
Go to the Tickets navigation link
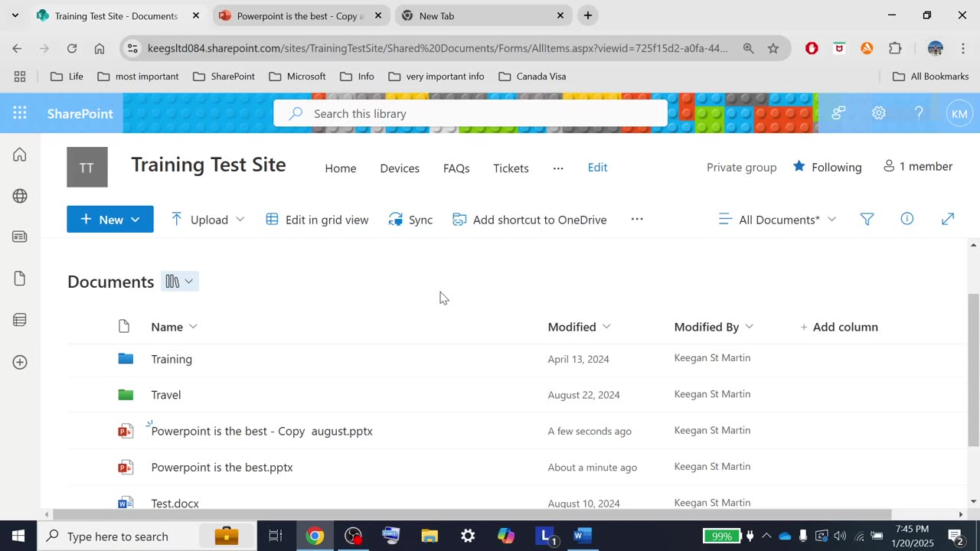(511, 168)
